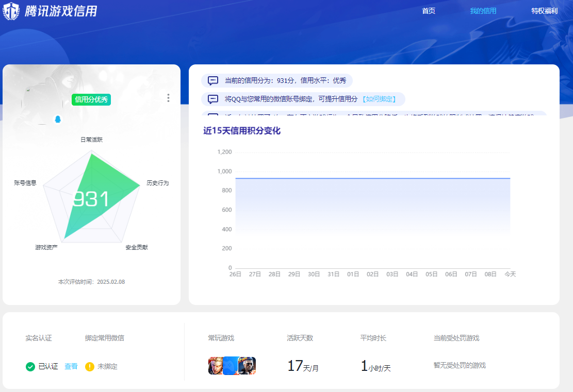This screenshot has width=573, height=392.
Task: Click the 已认证 status text
Action: coord(48,366)
